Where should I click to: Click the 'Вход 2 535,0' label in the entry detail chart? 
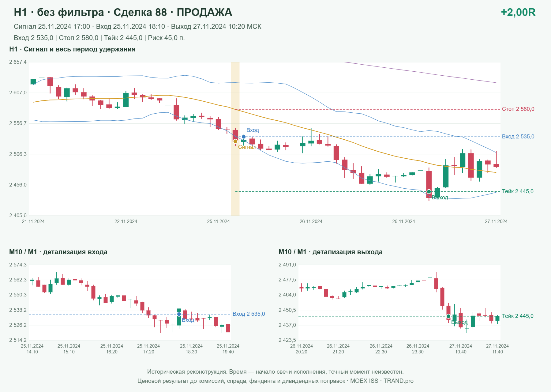click(249, 314)
